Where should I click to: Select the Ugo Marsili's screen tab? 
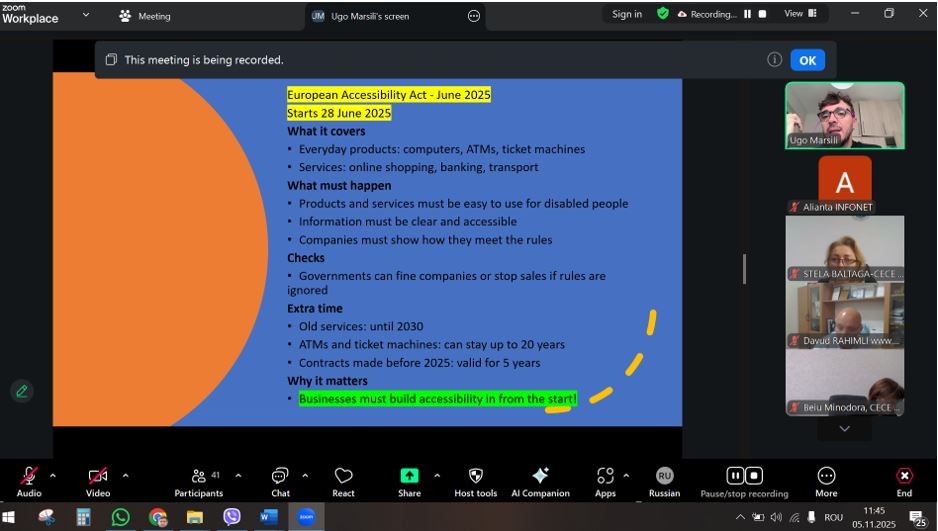click(x=369, y=16)
